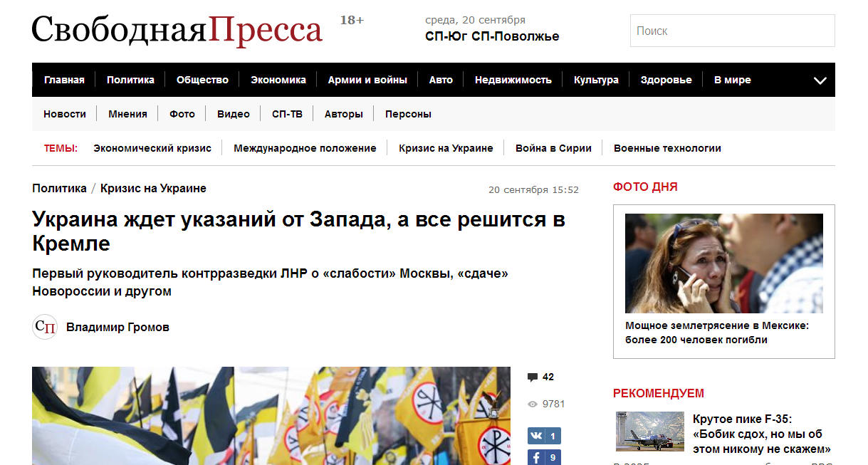This screenshot has height=465, width=868.
Task: Open the Mexico earthquake photo thumbnail
Action: (x=724, y=263)
